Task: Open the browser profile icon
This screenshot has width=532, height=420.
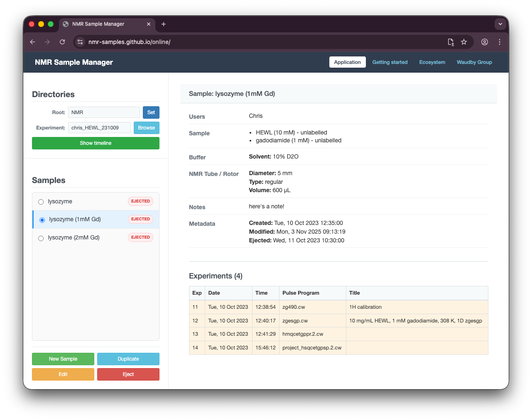Action: tap(485, 42)
